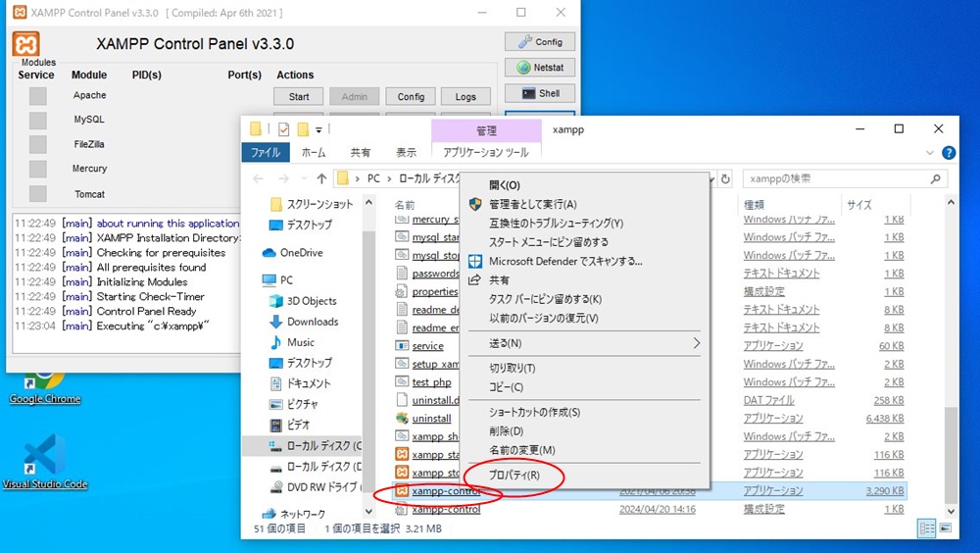
Task: Toggle the FileZilla service checkbox
Action: [x=38, y=144]
